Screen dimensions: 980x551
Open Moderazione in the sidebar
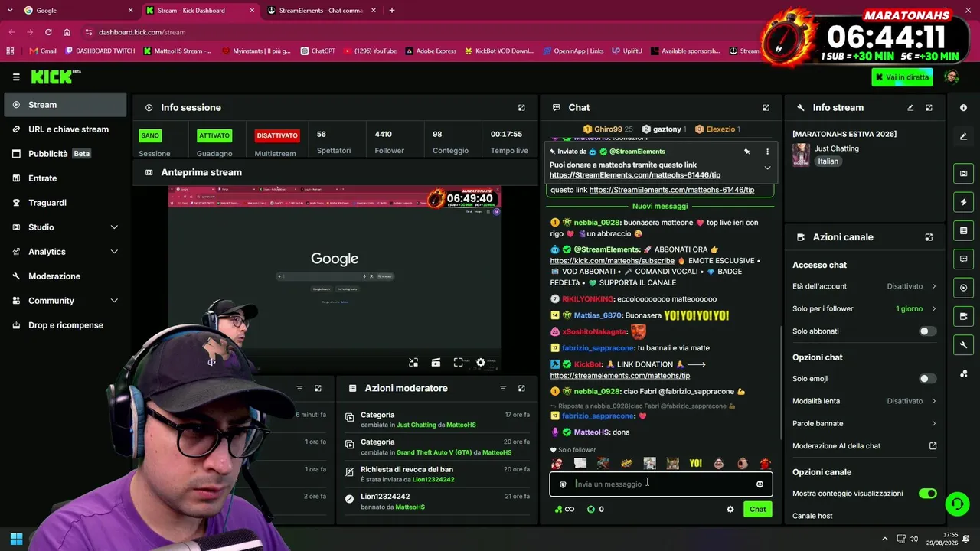[x=65, y=276]
